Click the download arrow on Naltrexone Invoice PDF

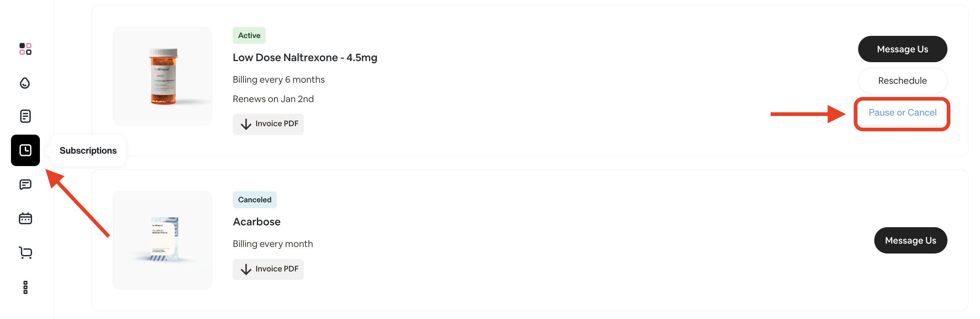pos(246,124)
